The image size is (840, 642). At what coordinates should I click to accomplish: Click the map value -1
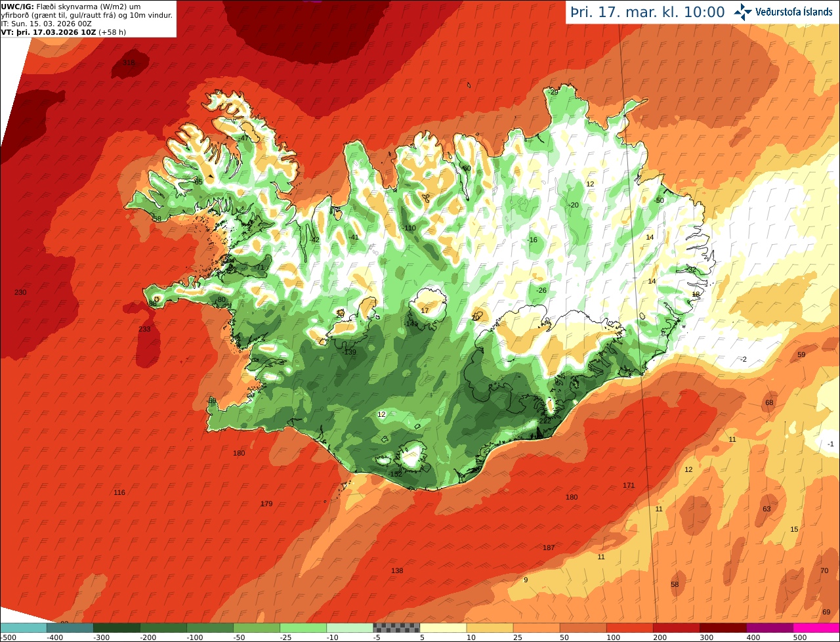click(x=830, y=444)
